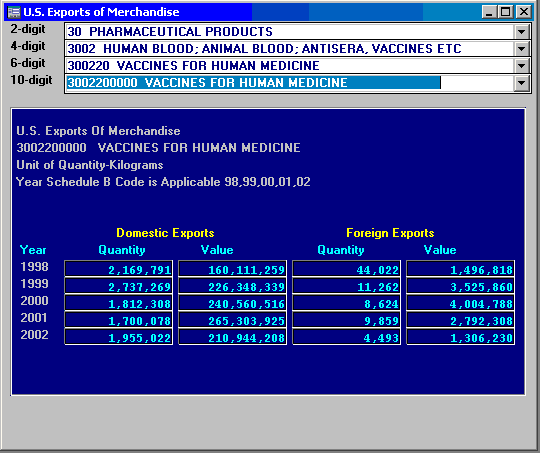Click 2000 foreign value 4,004,788

[x=460, y=303]
